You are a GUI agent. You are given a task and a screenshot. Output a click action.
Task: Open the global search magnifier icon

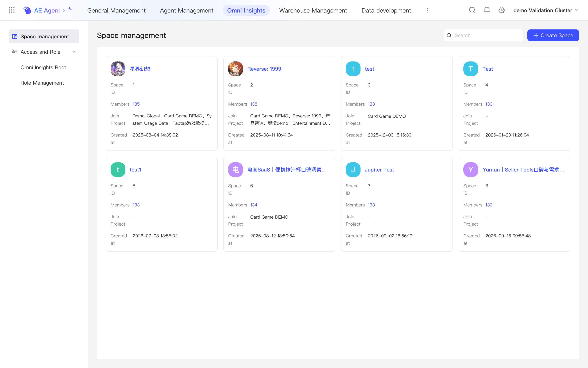point(472,10)
